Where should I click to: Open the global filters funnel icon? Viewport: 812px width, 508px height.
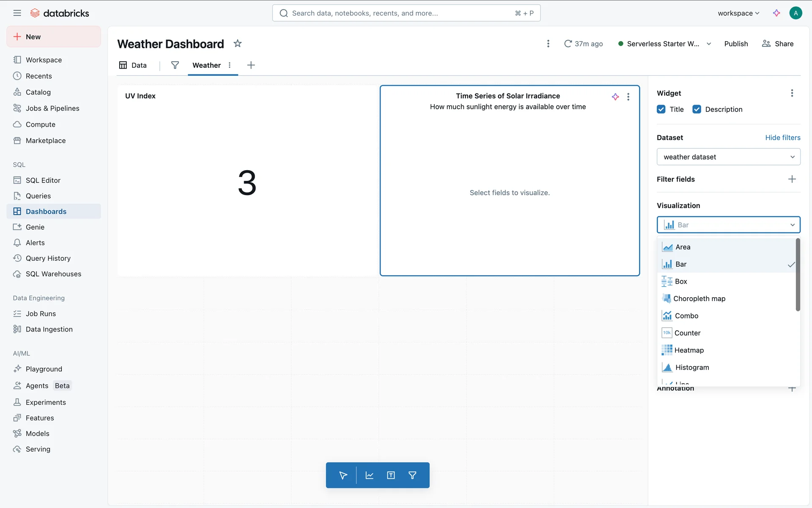pos(175,65)
